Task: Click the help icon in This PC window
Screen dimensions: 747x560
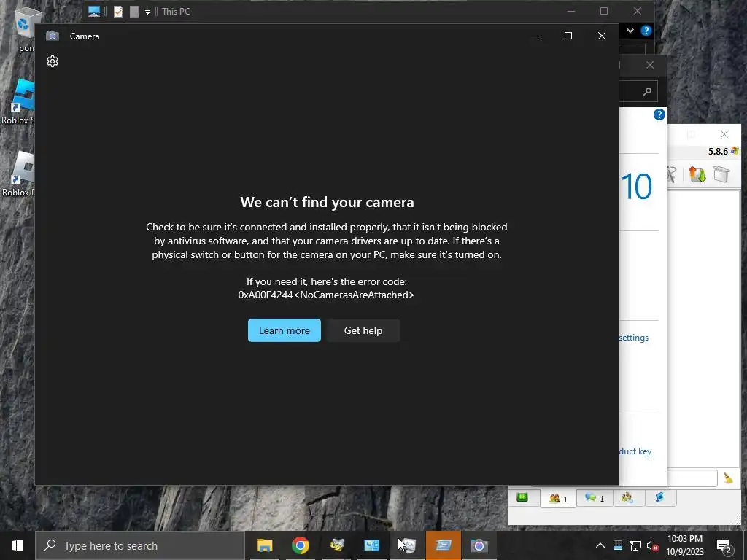Action: [x=646, y=31]
